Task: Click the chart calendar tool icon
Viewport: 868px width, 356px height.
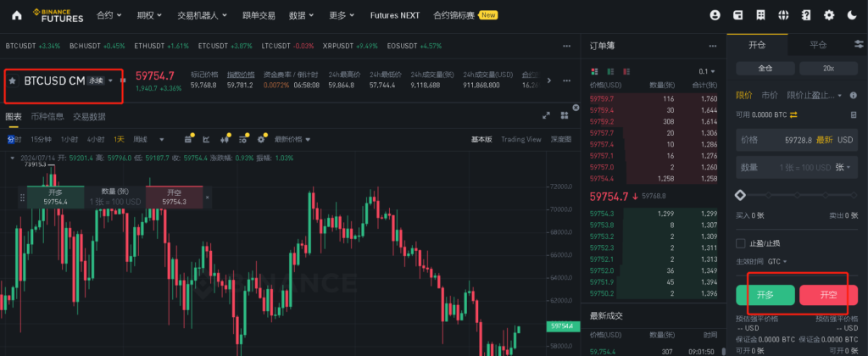Action: (188, 140)
